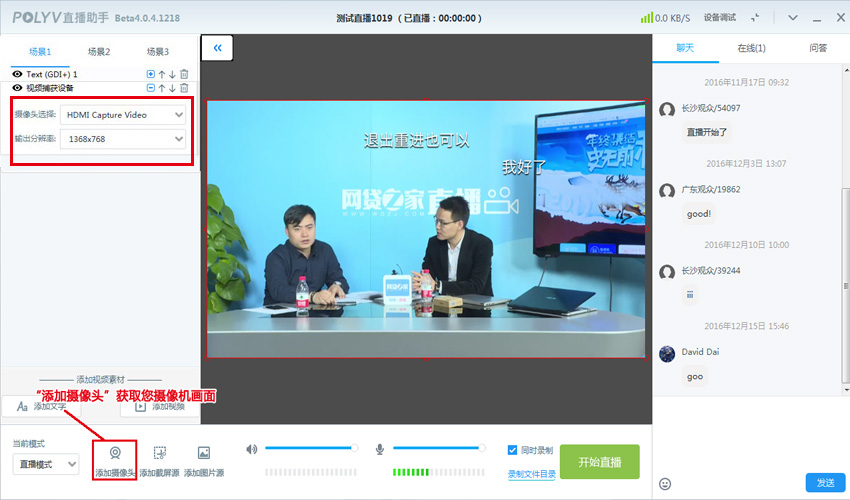850x500 pixels.
Task: Switch to the 场景2 tab
Action: pyautogui.click(x=99, y=51)
